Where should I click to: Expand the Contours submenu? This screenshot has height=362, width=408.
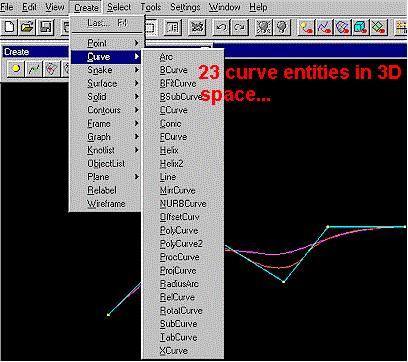click(x=106, y=110)
